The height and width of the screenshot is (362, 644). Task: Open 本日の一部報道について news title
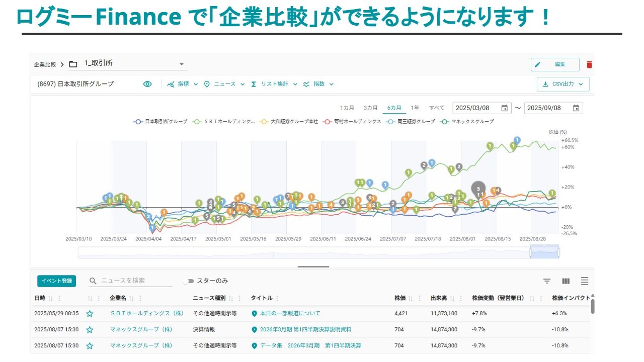[290, 313]
